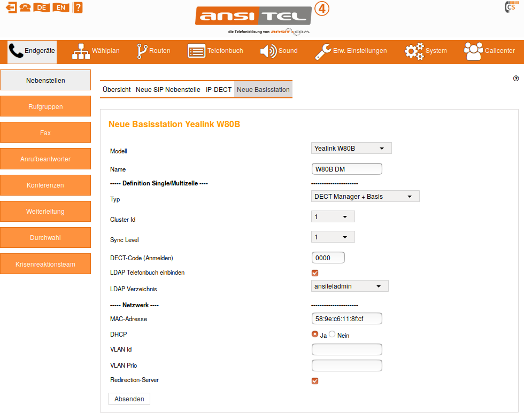Click the logout icon at top left
This screenshot has height=420, width=524.
click(11, 7)
